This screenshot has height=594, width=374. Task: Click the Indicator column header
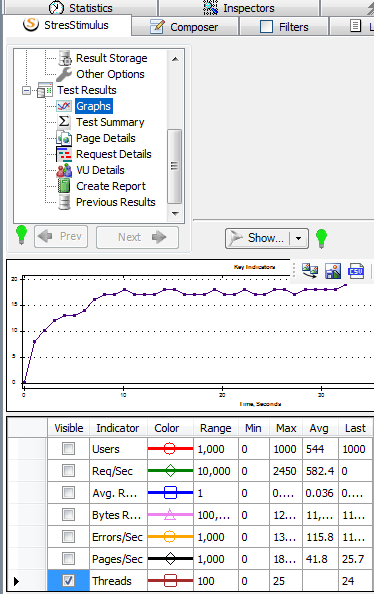[118, 428]
